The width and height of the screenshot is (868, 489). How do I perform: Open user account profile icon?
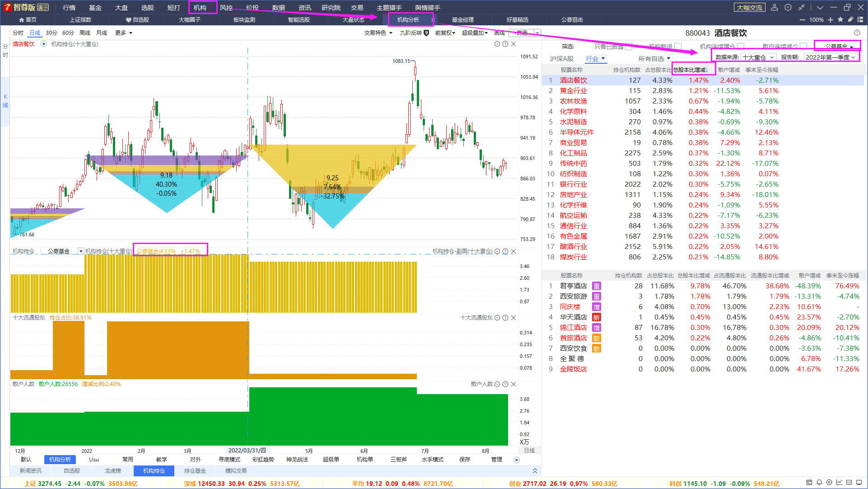[775, 7]
